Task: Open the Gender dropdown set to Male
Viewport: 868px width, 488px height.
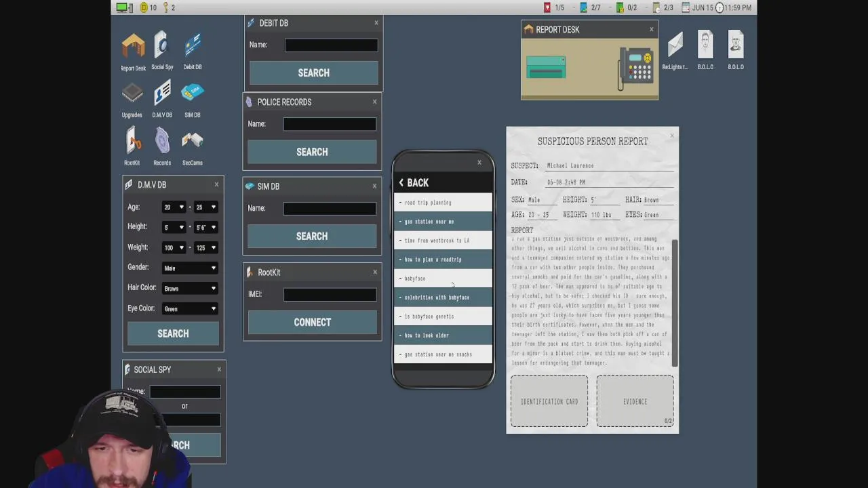Action: tap(190, 268)
